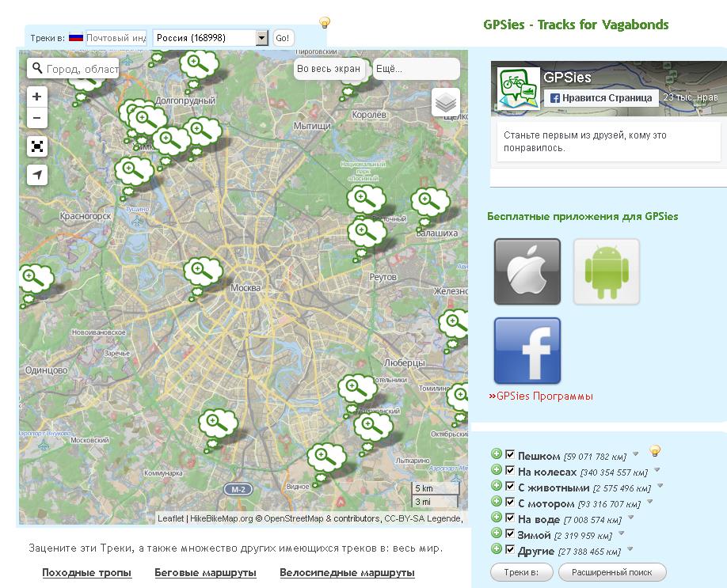Viewport: 727px width, 588px height.
Task: Click the Russian flag icon
Action: point(75,37)
